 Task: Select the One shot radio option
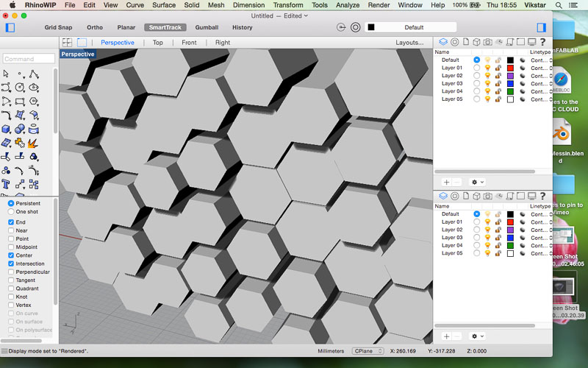[11, 211]
